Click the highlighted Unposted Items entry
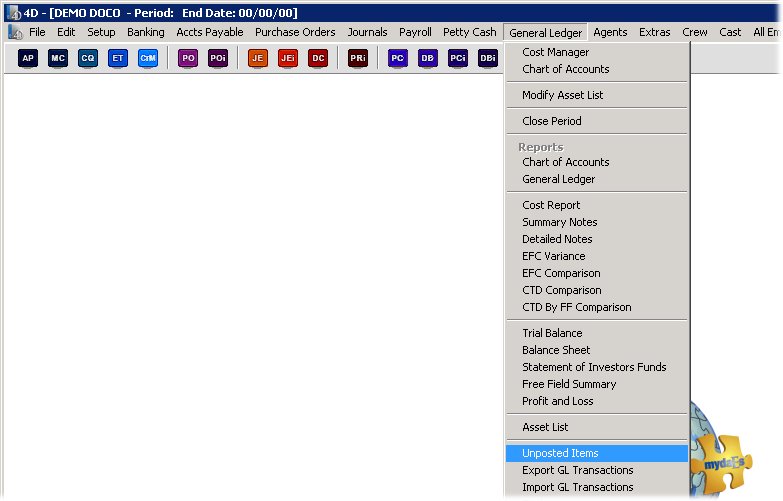This screenshot has height=501, width=783. tap(597, 453)
